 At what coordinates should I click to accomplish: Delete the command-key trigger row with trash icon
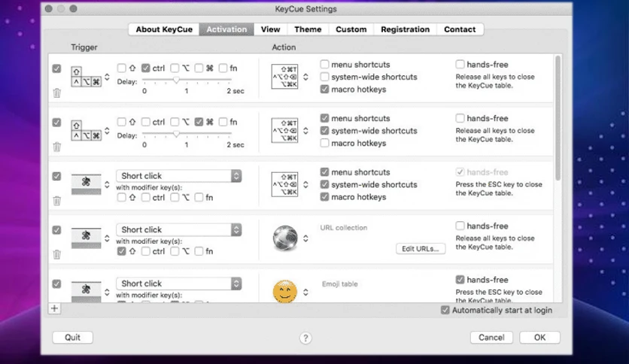[x=57, y=147]
